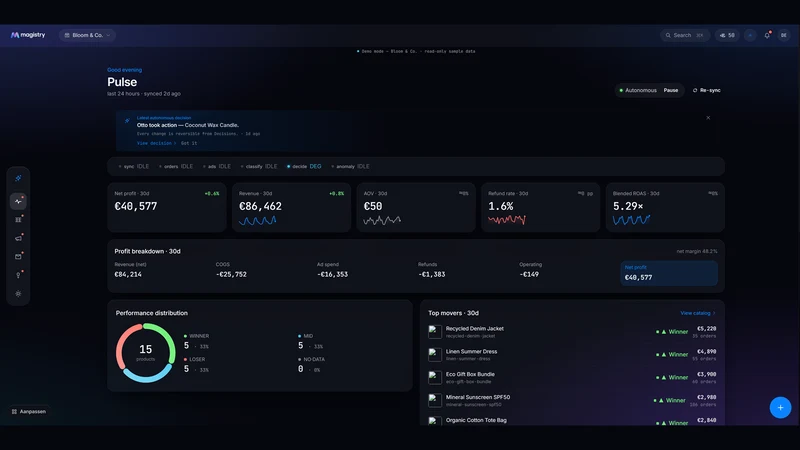Select the MID legend entry
This screenshot has width=800, height=450.
(x=311, y=341)
